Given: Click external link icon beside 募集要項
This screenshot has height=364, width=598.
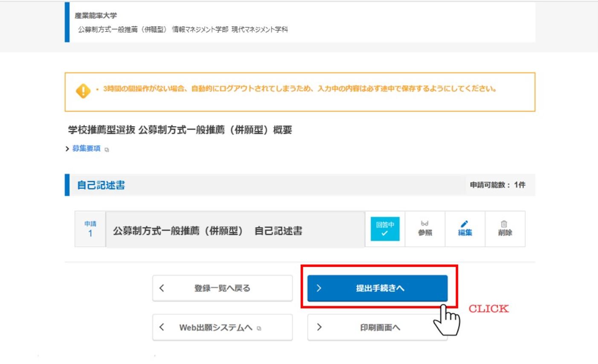Looking at the screenshot, I should 107,150.
